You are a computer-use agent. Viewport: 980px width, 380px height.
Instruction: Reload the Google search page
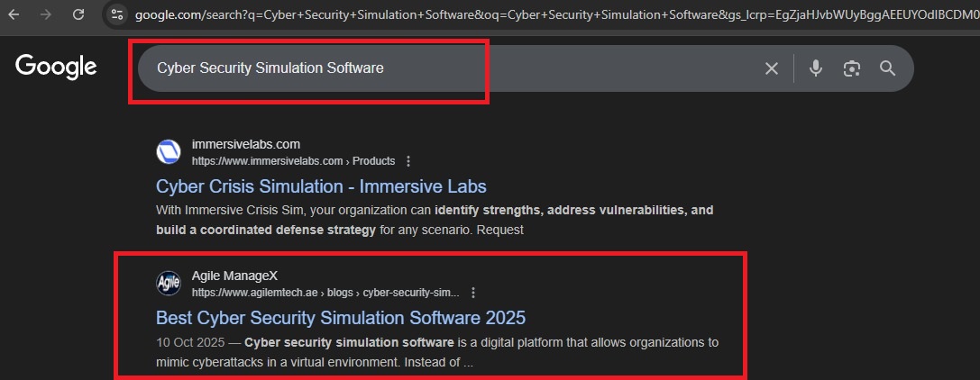click(78, 14)
